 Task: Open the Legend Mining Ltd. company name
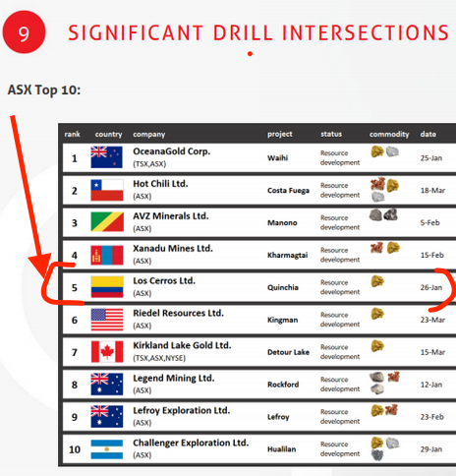(x=174, y=378)
